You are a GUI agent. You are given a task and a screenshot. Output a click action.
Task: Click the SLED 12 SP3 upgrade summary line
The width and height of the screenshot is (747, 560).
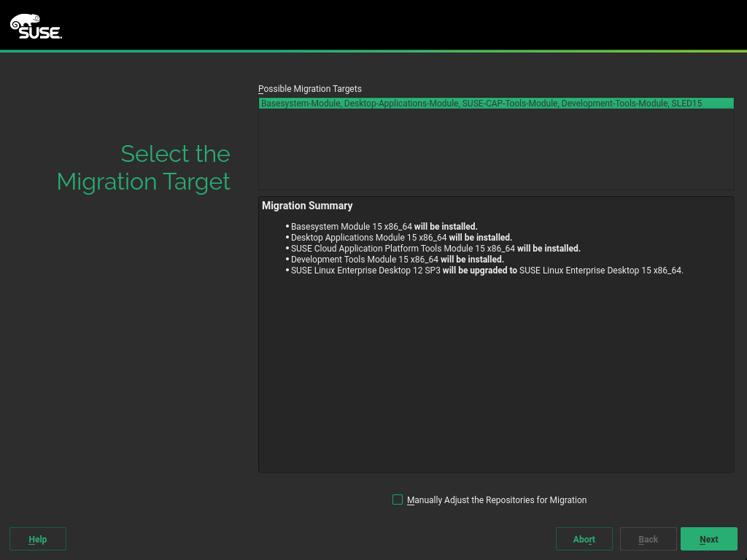click(487, 271)
